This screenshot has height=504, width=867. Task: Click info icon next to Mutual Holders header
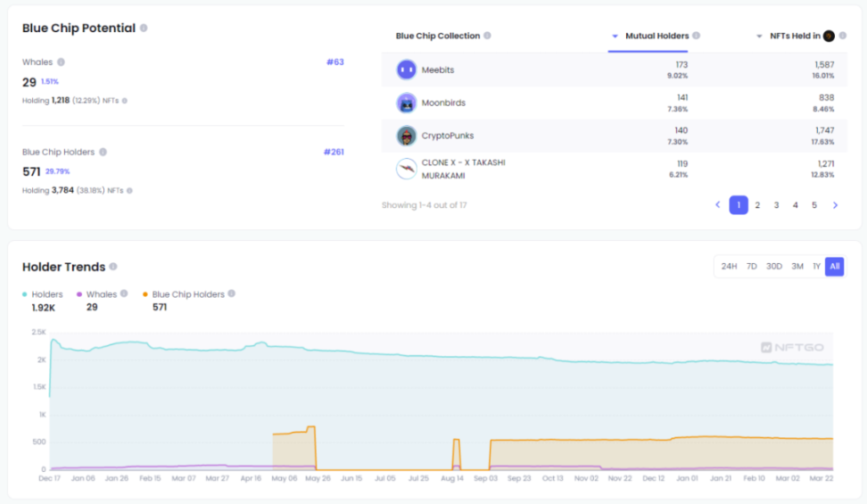[696, 36]
